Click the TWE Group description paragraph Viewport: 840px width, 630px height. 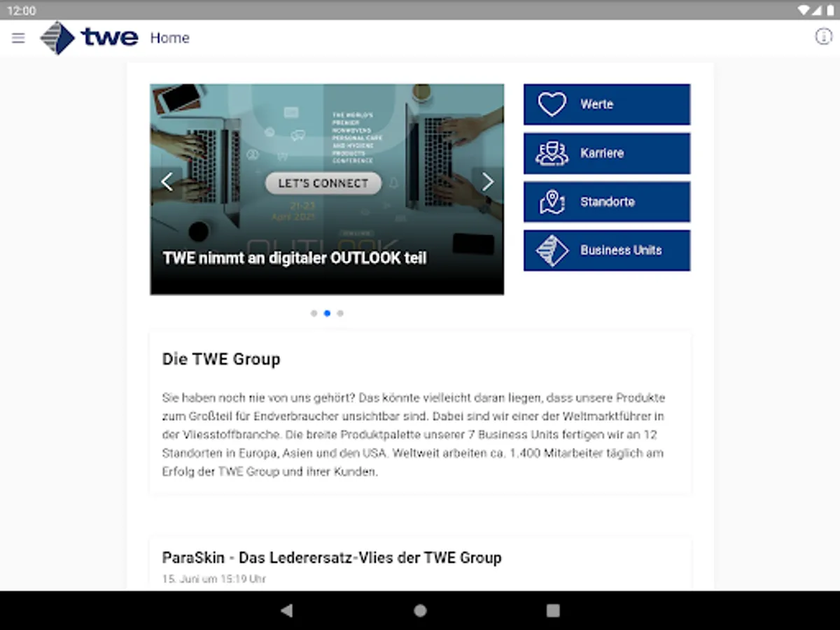pos(414,435)
